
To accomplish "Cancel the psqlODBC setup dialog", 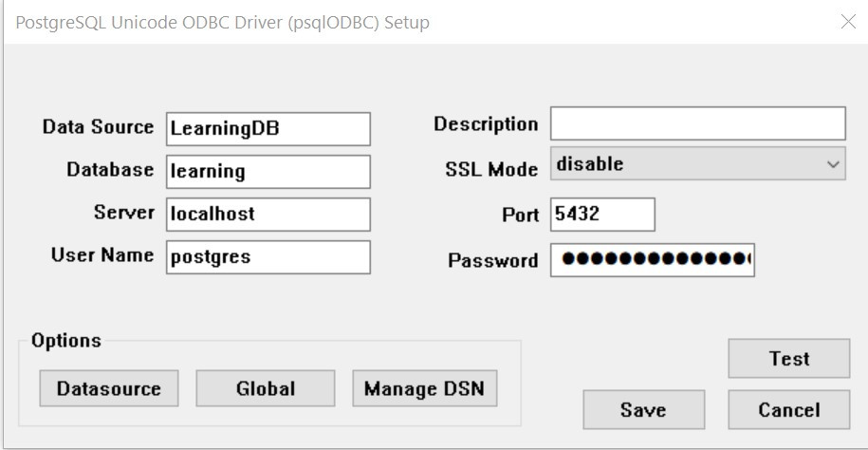I will point(789,409).
